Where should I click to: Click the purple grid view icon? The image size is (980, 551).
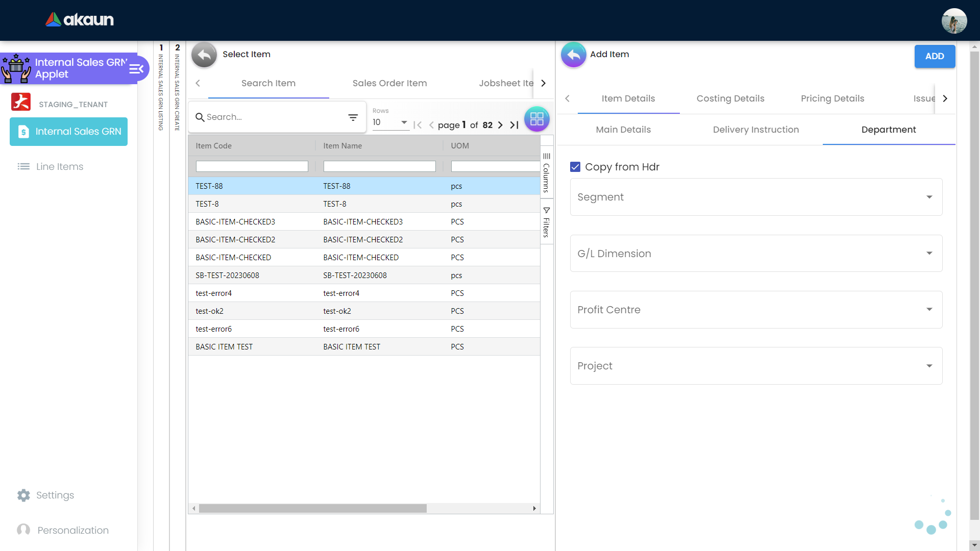click(x=536, y=119)
